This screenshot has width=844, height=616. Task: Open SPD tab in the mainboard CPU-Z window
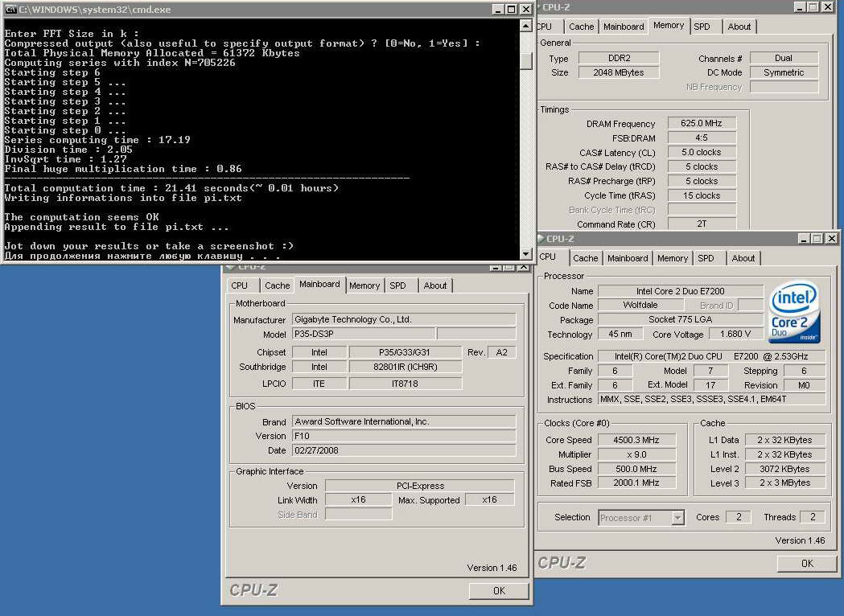397,285
